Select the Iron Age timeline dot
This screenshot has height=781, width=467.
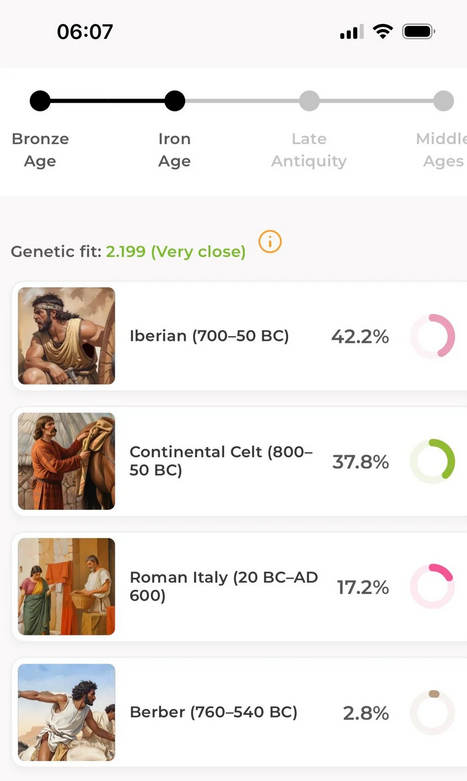(175, 101)
